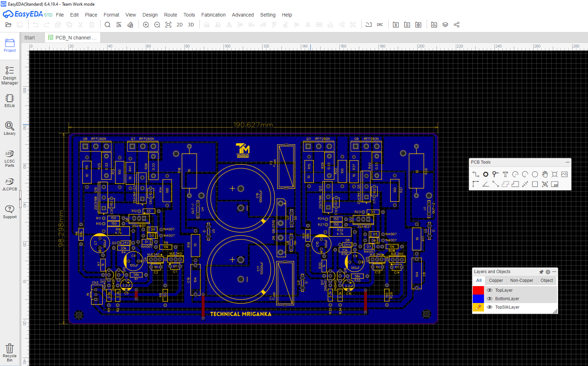Open Design Manager in left sidebar
This screenshot has width=588, height=366.
(10, 75)
